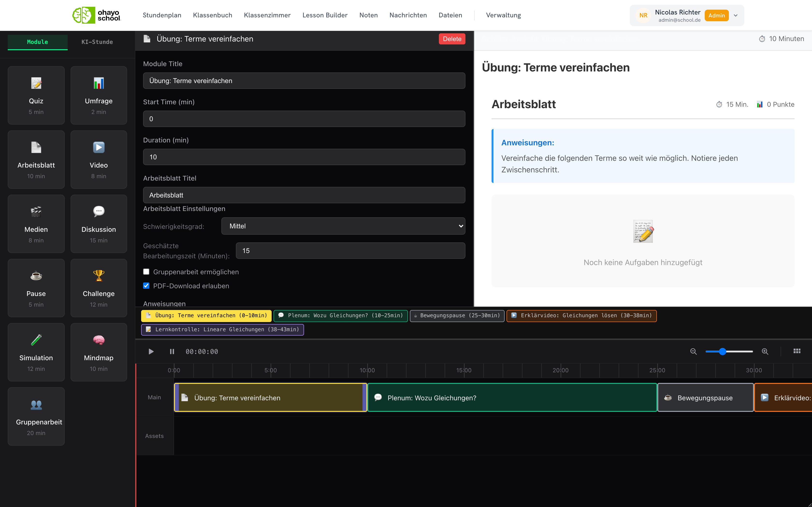The width and height of the screenshot is (812, 507).
Task: Click the timeline zoom-in magnifier icon
Action: tap(765, 352)
